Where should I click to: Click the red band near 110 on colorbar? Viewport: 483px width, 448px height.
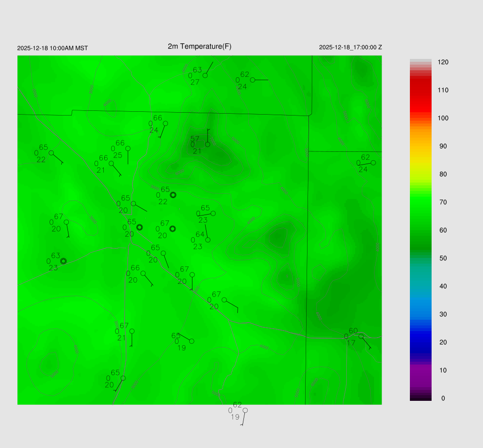(x=420, y=90)
